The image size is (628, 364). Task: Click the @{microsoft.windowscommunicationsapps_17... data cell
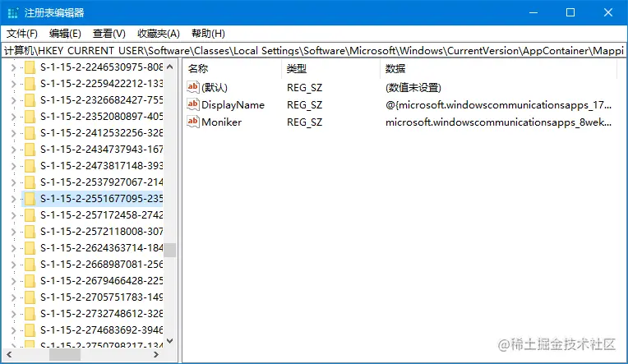498,105
